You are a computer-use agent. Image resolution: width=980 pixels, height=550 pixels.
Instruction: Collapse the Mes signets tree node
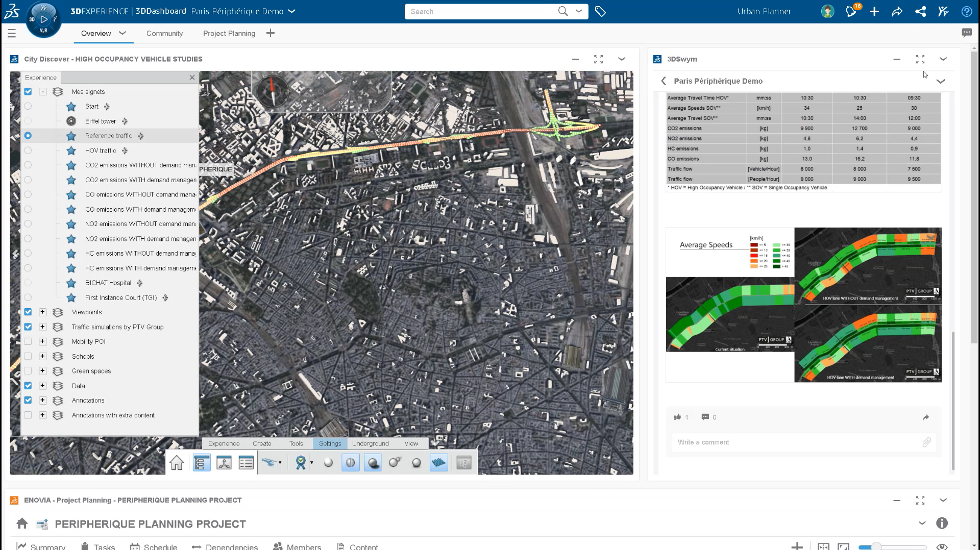[43, 91]
